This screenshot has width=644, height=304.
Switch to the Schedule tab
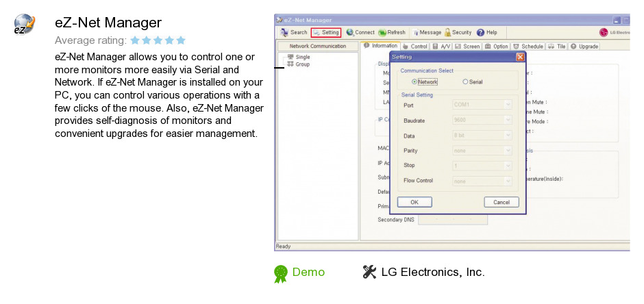tap(528, 47)
